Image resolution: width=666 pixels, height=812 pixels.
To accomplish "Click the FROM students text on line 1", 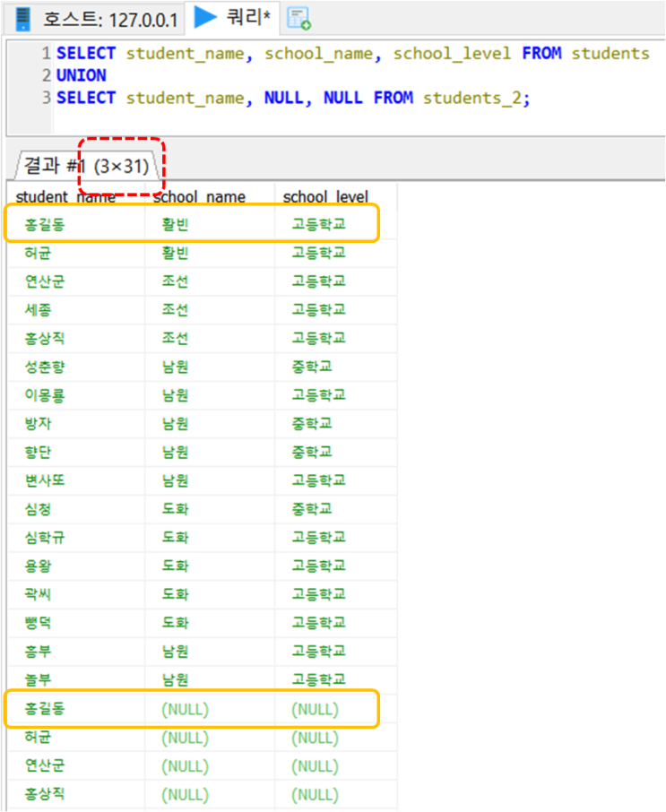I will (585, 54).
